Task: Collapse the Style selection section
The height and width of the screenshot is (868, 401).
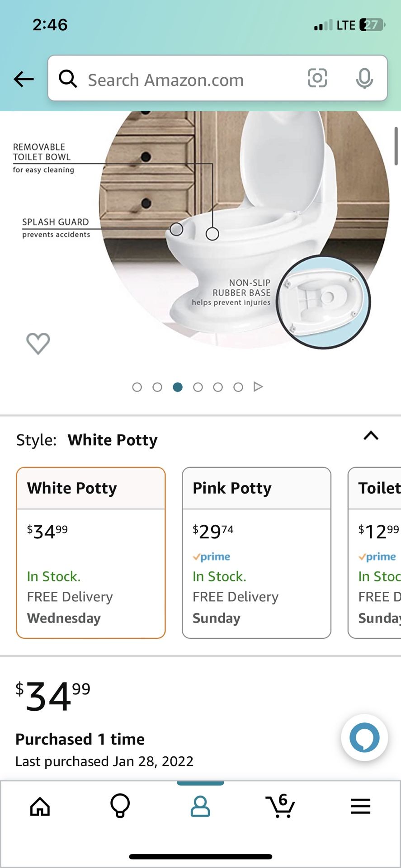Action: click(x=371, y=435)
